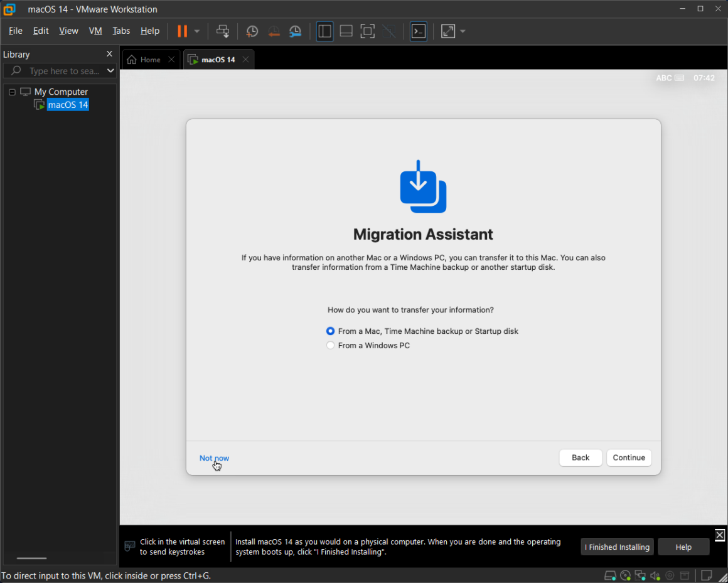Screen dimensions: 728x583
Task: Open the Edit menu
Action: pyautogui.click(x=41, y=31)
